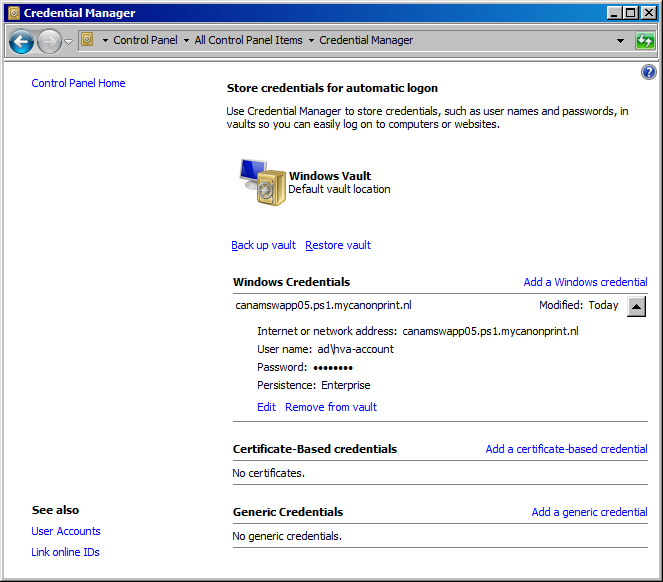Click the address bar location icon
This screenshot has width=663, height=582.
click(87, 41)
